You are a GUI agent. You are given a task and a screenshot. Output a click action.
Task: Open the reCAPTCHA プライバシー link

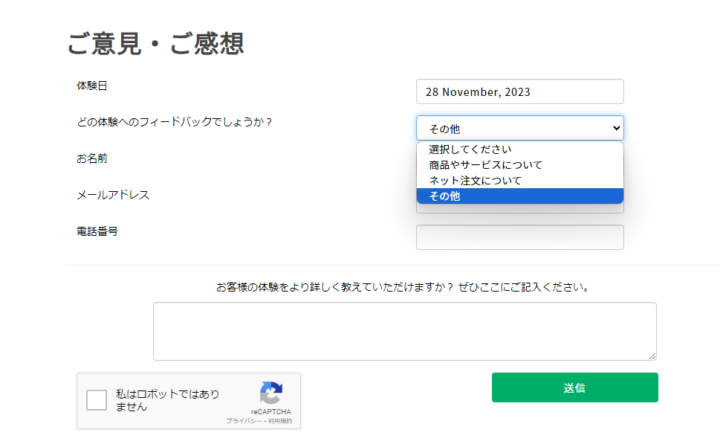coord(243,422)
